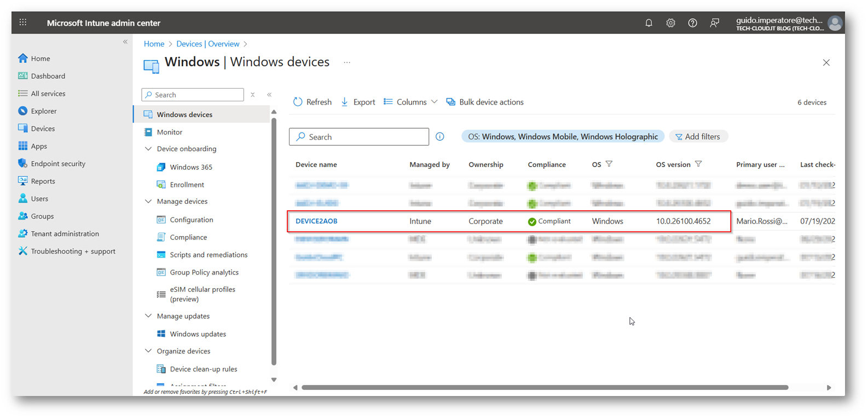Viewport: 868px width, 419px height.
Task: Click the horizontal table scrollbar
Action: coord(545,387)
